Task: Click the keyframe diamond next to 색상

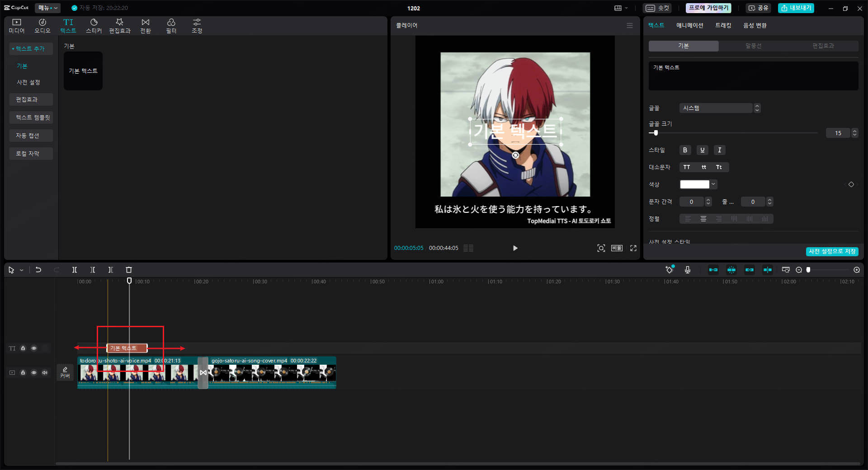Action: [x=851, y=184]
